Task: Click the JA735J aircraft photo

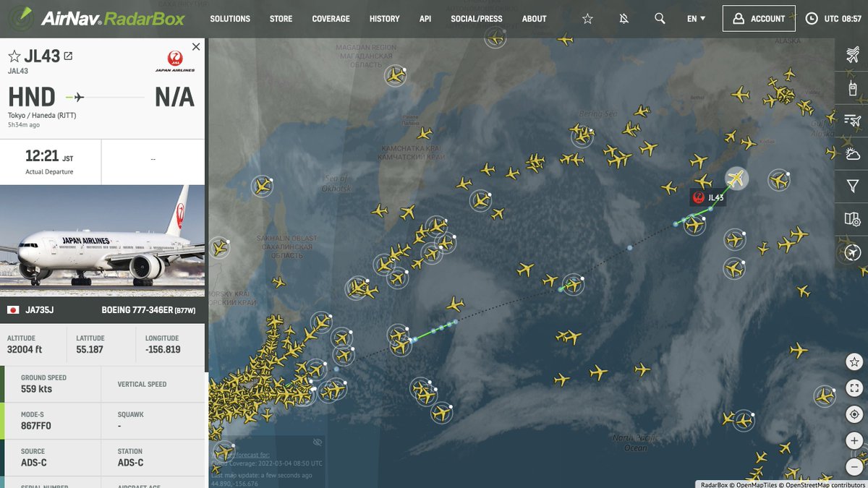Action: coord(103,241)
